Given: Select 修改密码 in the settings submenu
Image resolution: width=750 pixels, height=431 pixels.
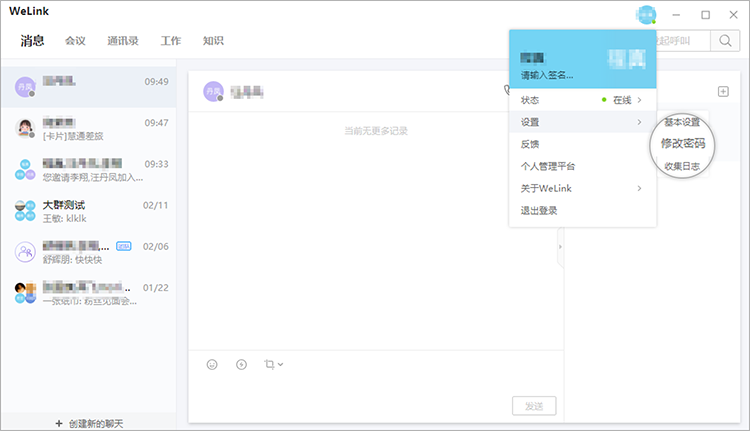Looking at the screenshot, I should click(x=682, y=143).
